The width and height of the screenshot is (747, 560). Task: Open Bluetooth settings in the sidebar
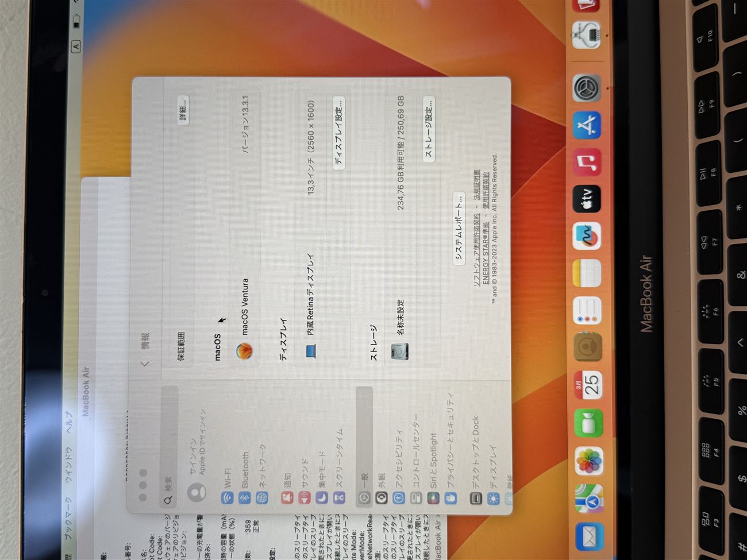(245, 478)
